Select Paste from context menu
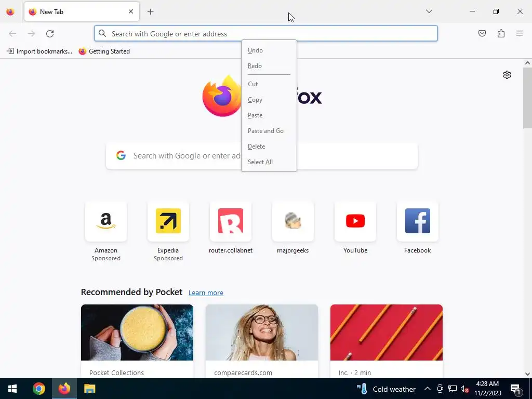532x399 pixels. tap(269, 115)
